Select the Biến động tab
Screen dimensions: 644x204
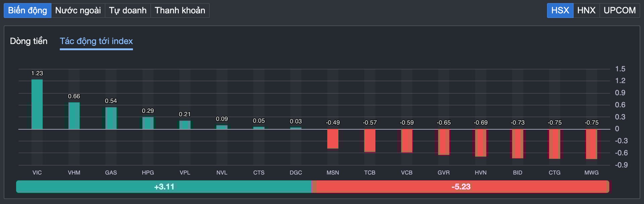[28, 10]
